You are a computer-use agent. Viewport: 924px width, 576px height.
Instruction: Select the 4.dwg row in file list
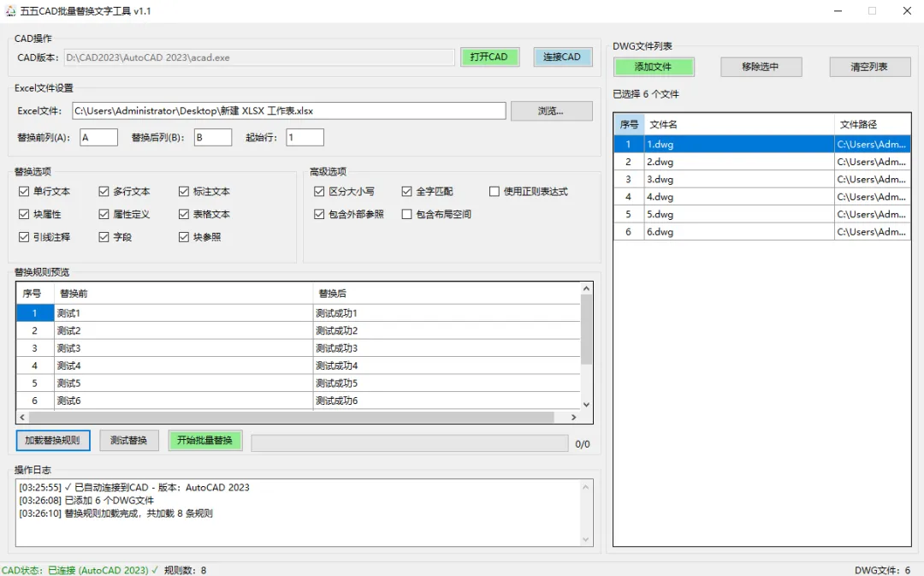[x=762, y=197]
